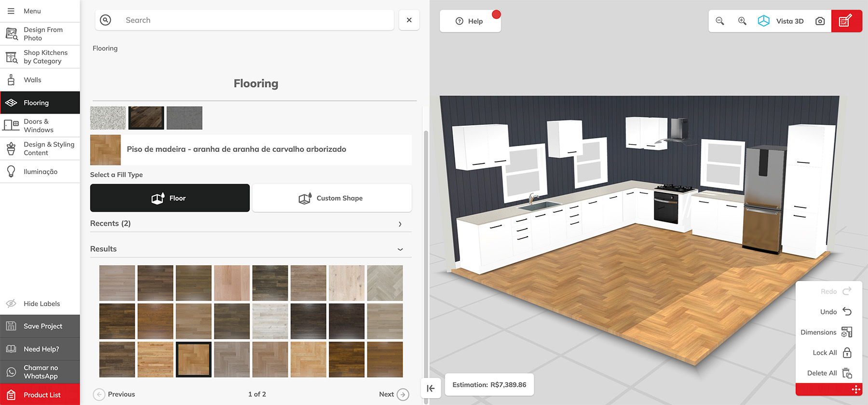Go to Next results page
The width and height of the screenshot is (868, 405).
[x=394, y=394]
